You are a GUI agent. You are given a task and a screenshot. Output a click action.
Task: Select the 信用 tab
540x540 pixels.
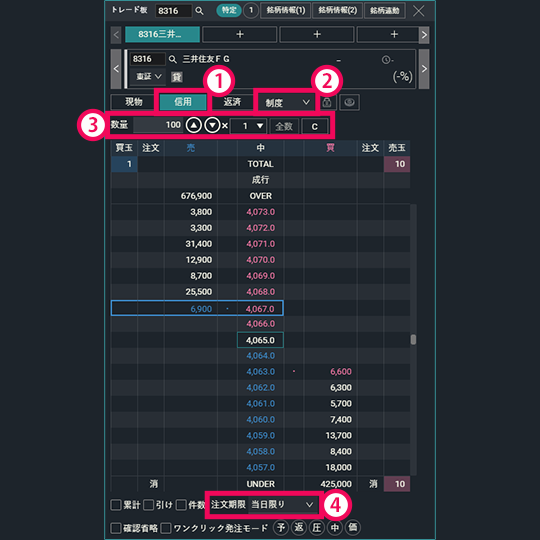click(183, 102)
